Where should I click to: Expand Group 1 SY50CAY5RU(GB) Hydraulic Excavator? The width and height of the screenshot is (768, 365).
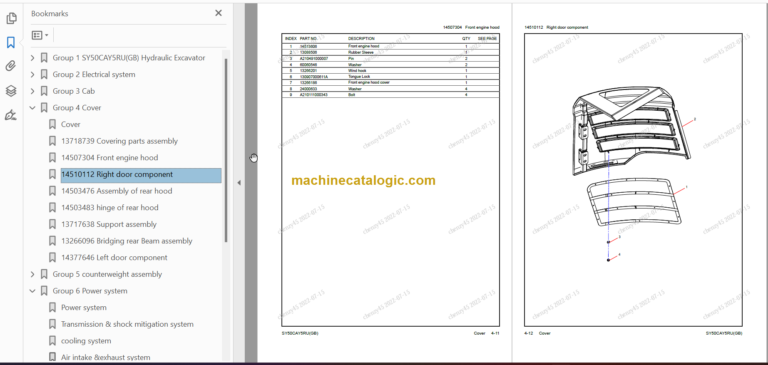[32, 58]
